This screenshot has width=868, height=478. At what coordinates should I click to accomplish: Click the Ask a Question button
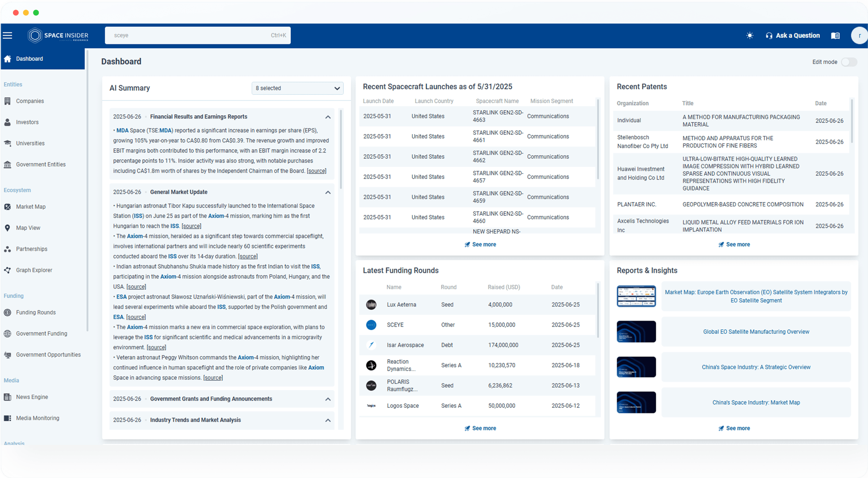pyautogui.click(x=792, y=35)
